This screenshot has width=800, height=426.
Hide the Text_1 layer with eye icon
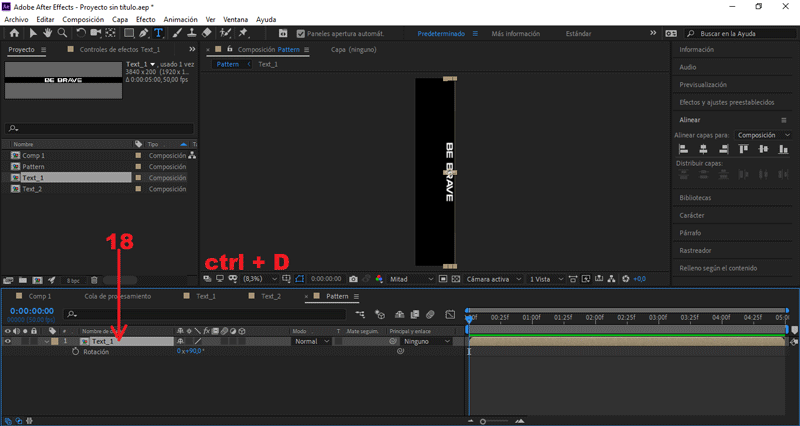8,341
